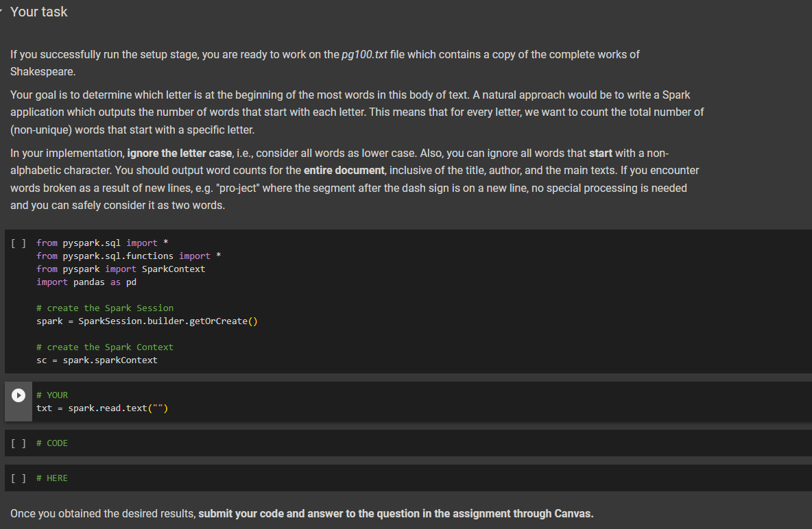
Task: Click the "# YOUR" comment line
Action: click(52, 395)
